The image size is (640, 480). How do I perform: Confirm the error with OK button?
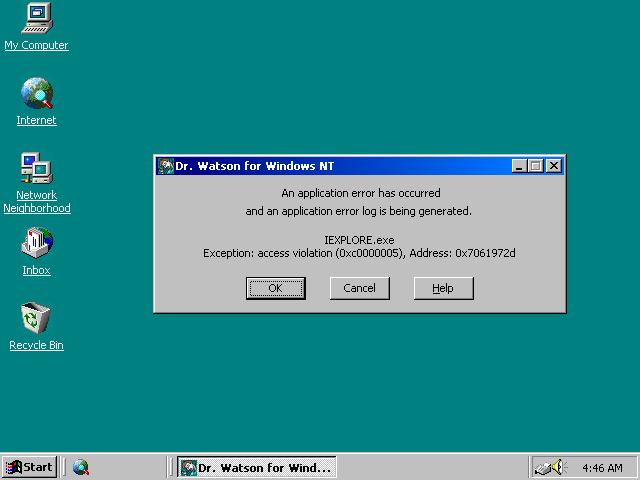tap(276, 288)
